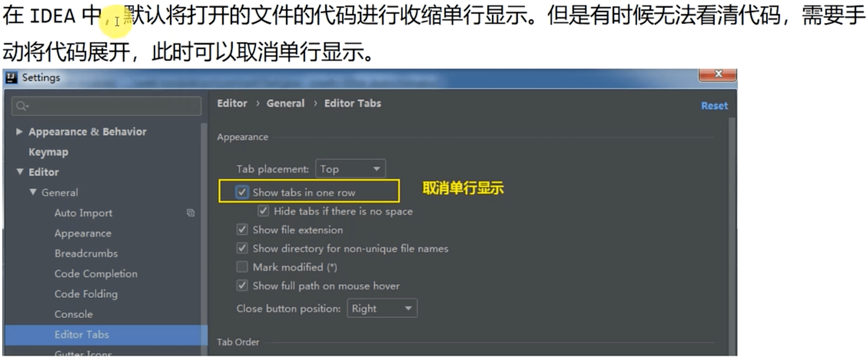Open the Tab placement dropdown

[x=350, y=169]
